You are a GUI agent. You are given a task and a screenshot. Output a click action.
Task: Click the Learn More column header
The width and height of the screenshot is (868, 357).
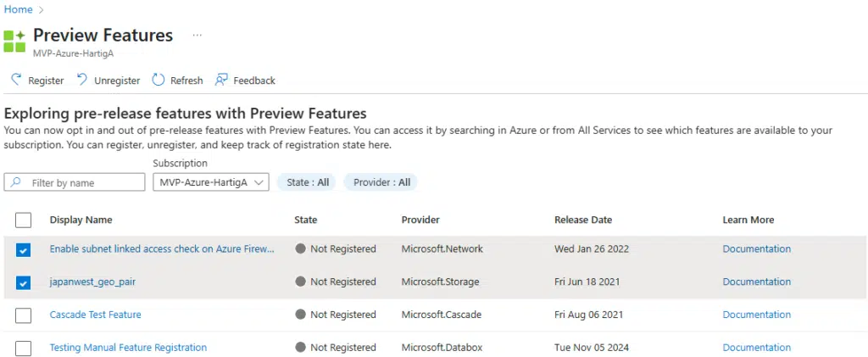748,220
